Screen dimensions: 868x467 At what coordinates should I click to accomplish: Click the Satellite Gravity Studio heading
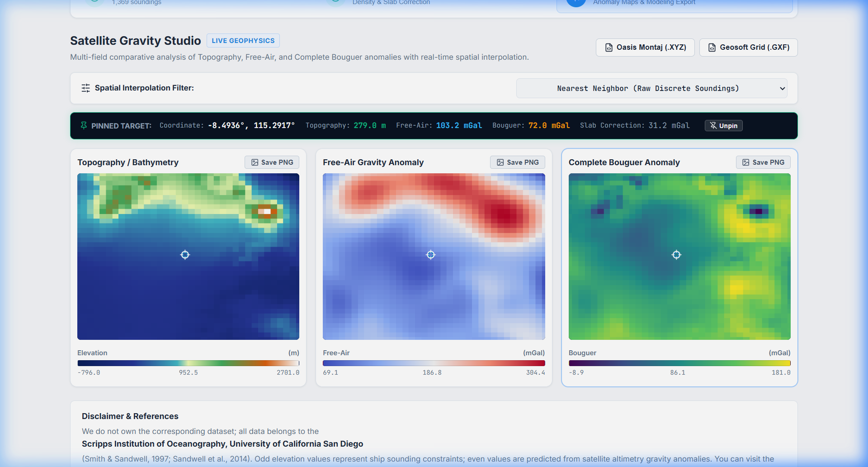pos(136,41)
